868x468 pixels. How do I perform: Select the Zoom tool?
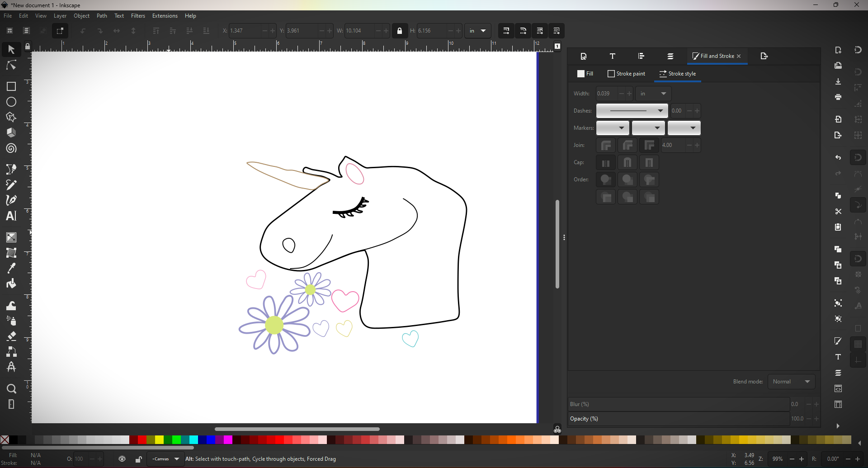click(11, 389)
